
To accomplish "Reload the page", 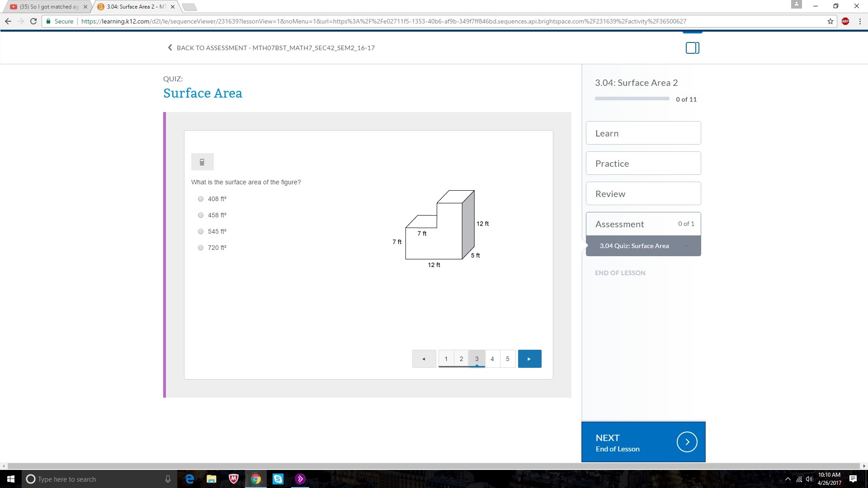I will click(33, 21).
